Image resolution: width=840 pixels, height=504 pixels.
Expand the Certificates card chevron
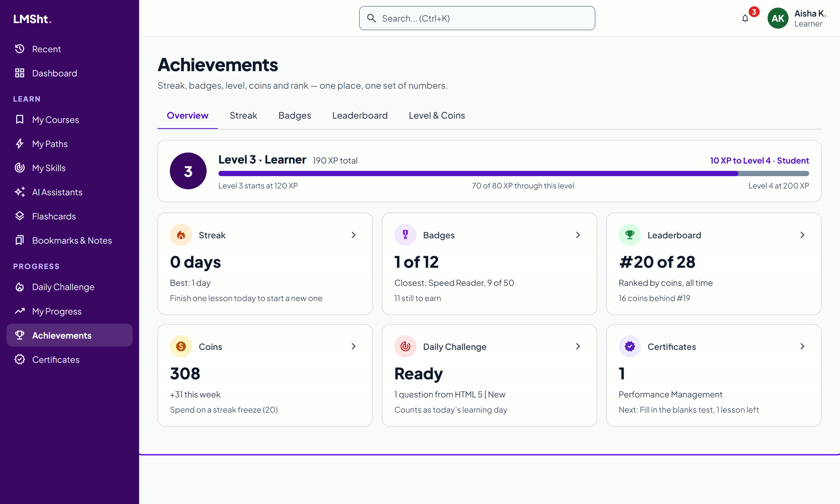tap(802, 346)
